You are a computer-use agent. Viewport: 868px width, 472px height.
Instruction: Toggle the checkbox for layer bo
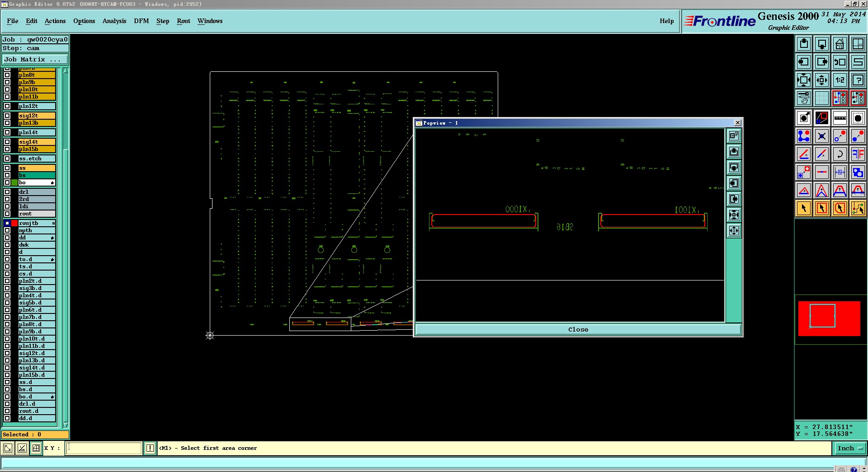click(x=7, y=182)
